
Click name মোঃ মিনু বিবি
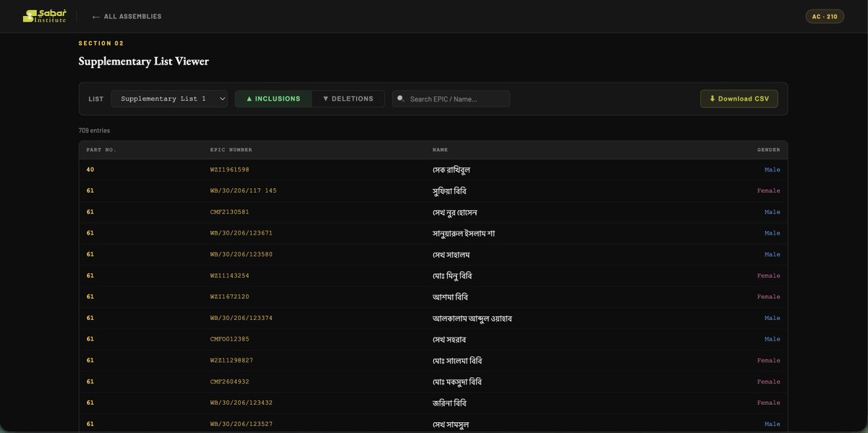coord(452,276)
